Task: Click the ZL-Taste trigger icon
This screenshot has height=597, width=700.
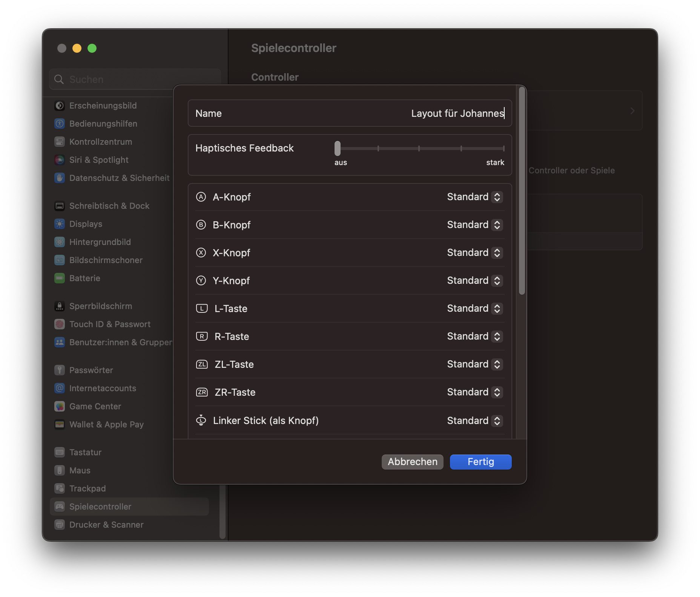Action: pos(202,364)
